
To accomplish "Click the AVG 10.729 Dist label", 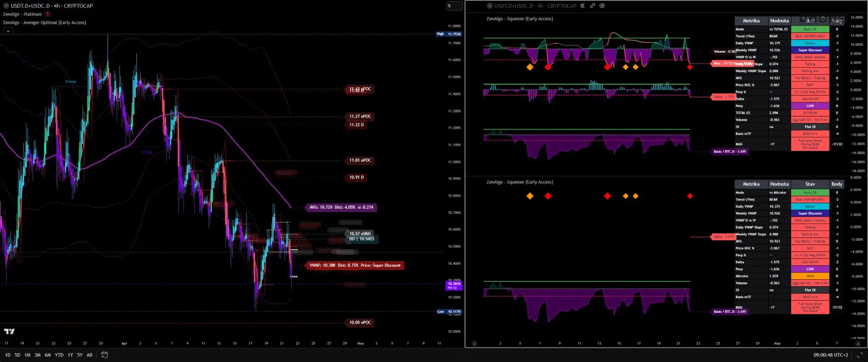I will (341, 208).
